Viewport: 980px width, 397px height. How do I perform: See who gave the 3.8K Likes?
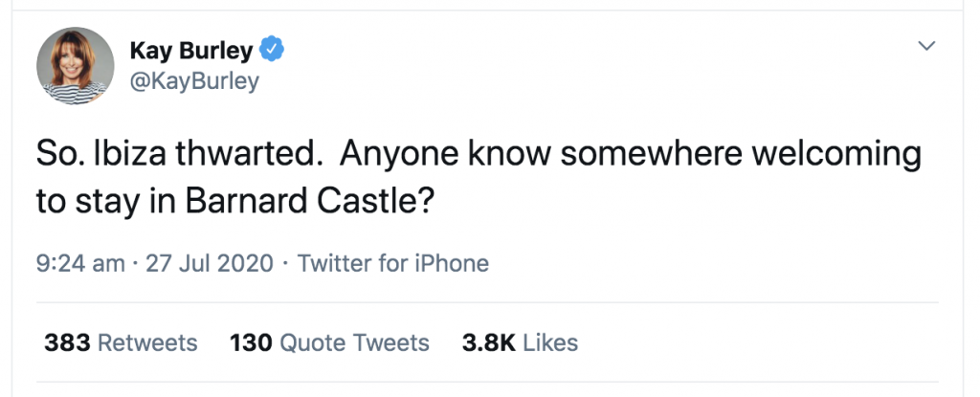[x=520, y=342]
